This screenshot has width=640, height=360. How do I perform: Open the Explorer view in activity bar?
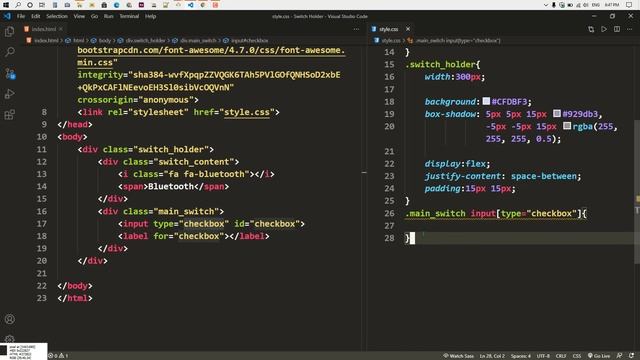[9, 31]
